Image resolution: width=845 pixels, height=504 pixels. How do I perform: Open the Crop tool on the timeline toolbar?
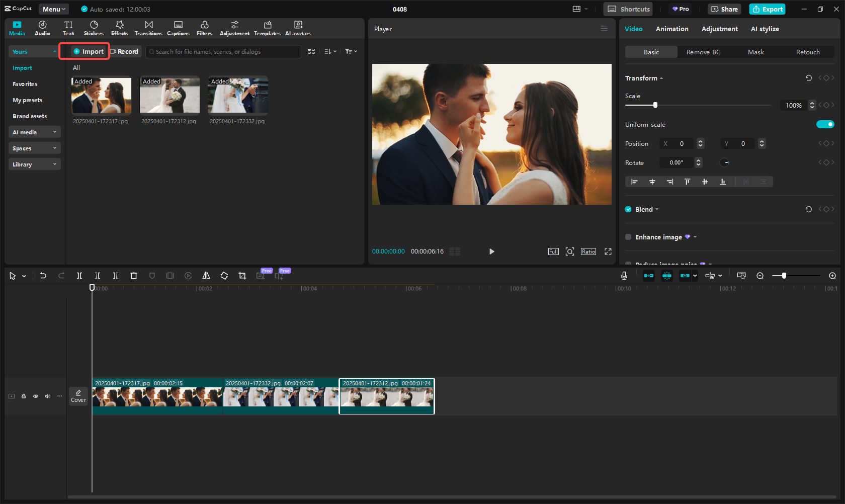pos(242,276)
